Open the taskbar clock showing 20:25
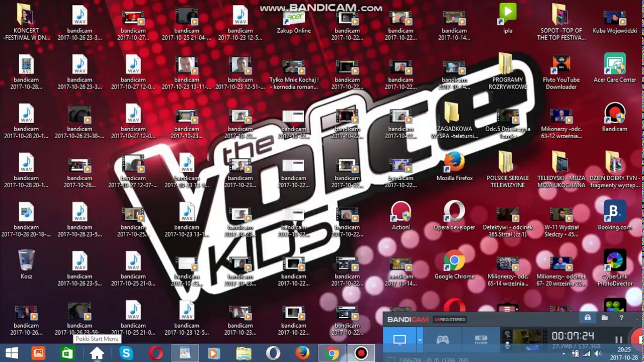The image size is (644, 362). click(624, 353)
